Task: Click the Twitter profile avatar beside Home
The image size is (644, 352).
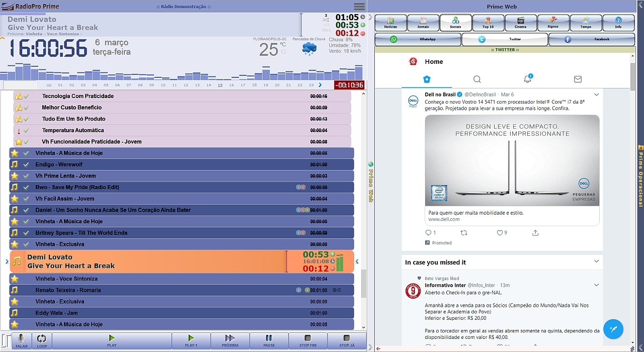Action: (413, 61)
